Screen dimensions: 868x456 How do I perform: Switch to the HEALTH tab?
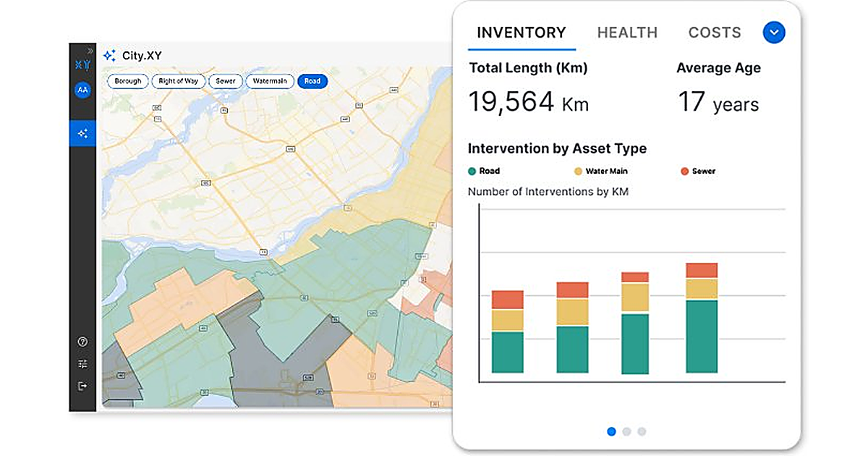click(627, 33)
